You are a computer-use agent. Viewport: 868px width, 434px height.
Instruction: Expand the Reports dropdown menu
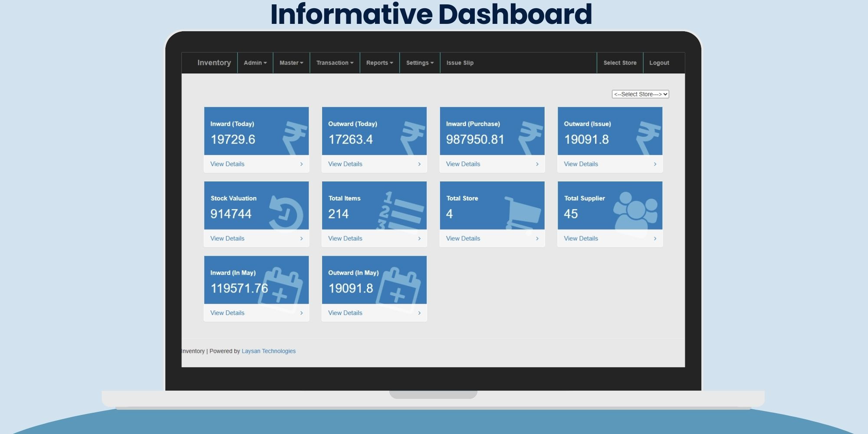pyautogui.click(x=379, y=63)
